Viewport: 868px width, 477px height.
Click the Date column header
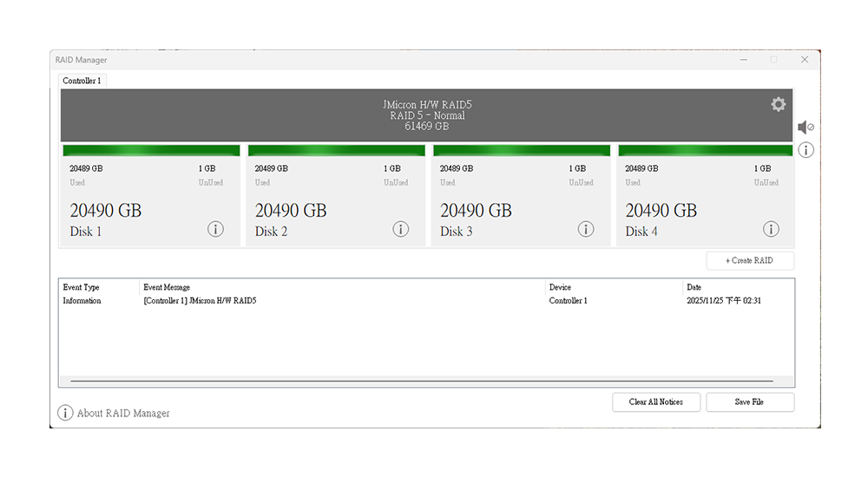point(694,287)
